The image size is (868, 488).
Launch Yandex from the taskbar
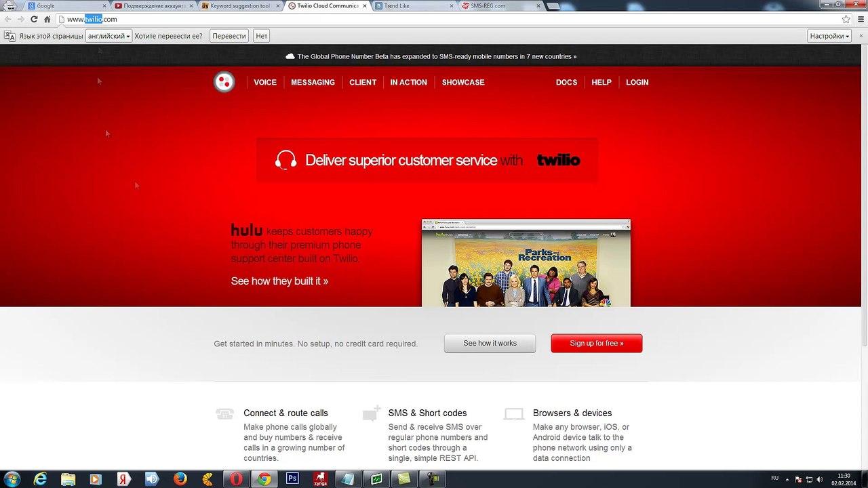pyautogui.click(x=123, y=479)
